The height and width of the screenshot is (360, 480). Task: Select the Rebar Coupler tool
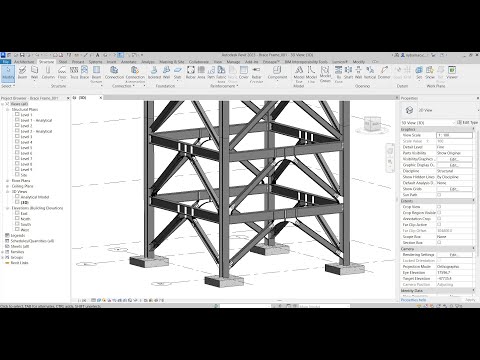point(256,74)
